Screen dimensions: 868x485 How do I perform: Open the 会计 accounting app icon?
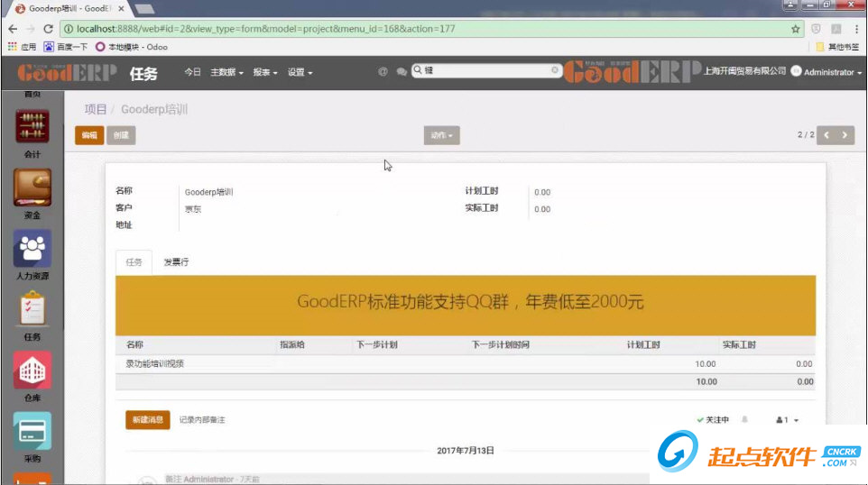(x=32, y=126)
